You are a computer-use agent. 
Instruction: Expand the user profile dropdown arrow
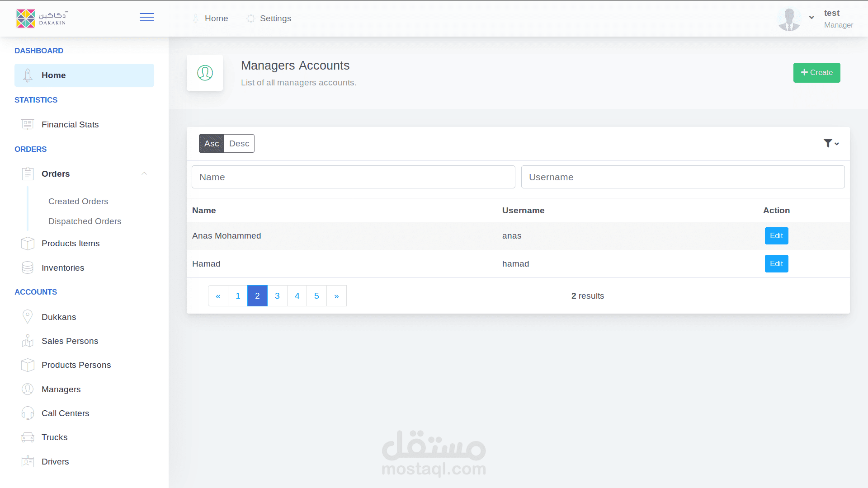pos(811,18)
